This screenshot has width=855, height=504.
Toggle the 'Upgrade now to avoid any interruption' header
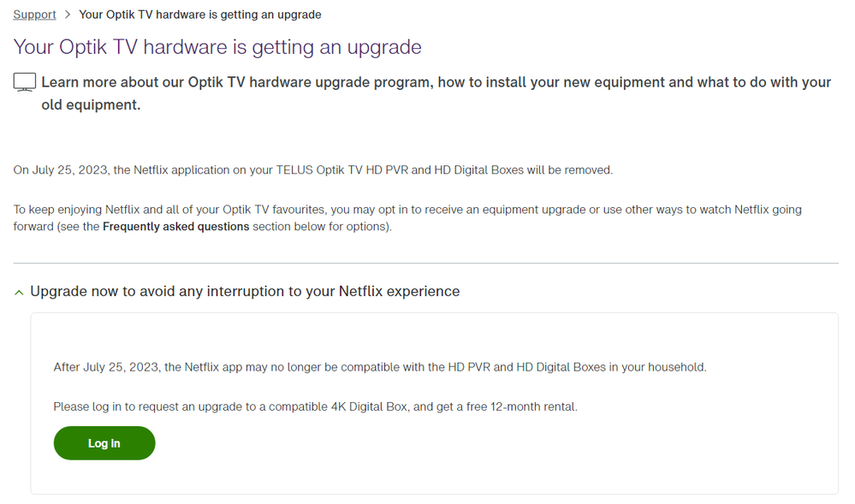(245, 292)
